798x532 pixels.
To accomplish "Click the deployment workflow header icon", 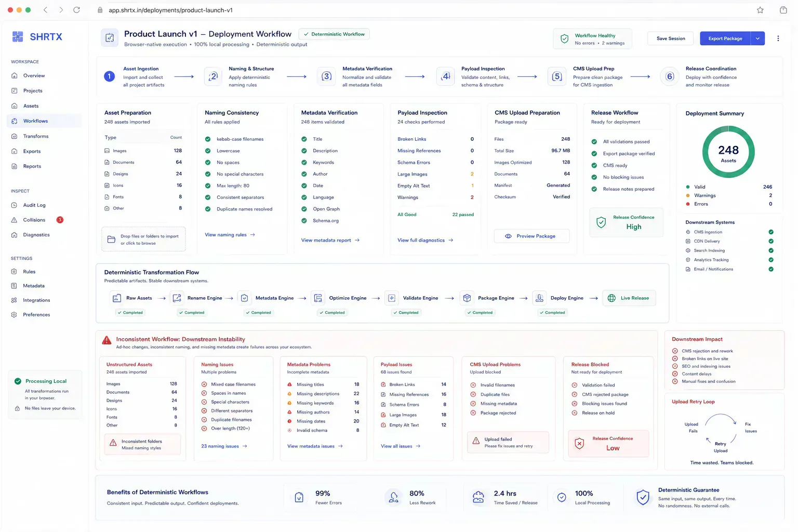I will (110, 38).
